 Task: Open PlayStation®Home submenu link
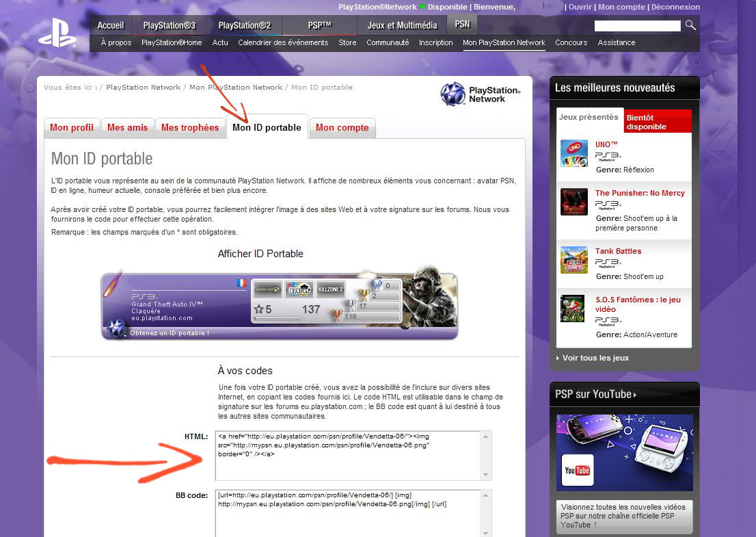(172, 42)
